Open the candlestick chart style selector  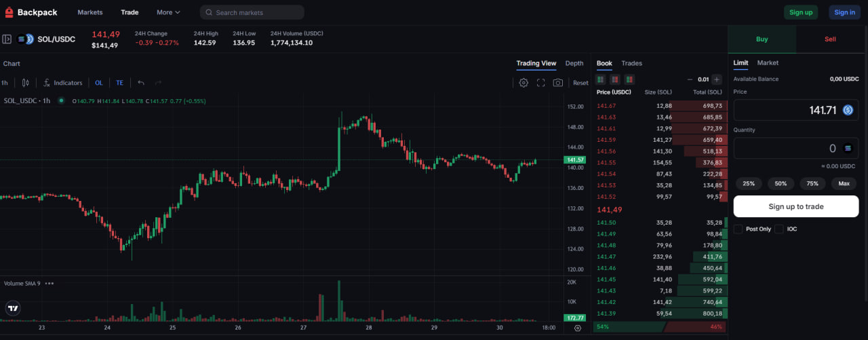(x=26, y=83)
